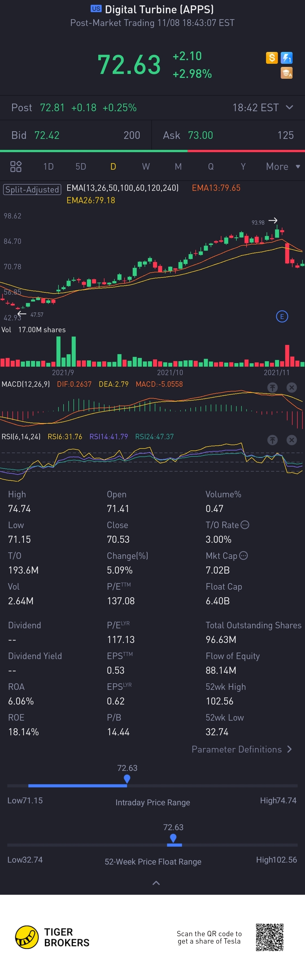This screenshot has width=305, height=980.
Task: Tap the DIF:0.2637 readout
Action: (x=74, y=384)
